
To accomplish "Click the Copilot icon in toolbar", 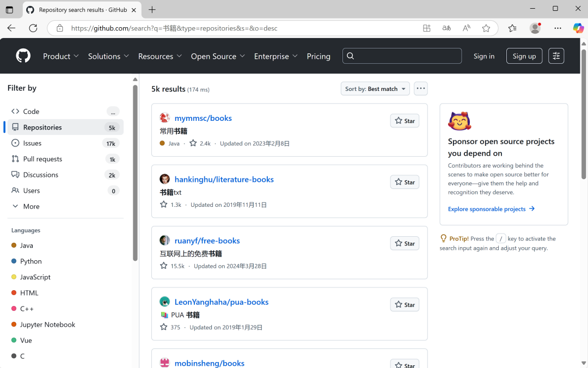I will coord(578,28).
